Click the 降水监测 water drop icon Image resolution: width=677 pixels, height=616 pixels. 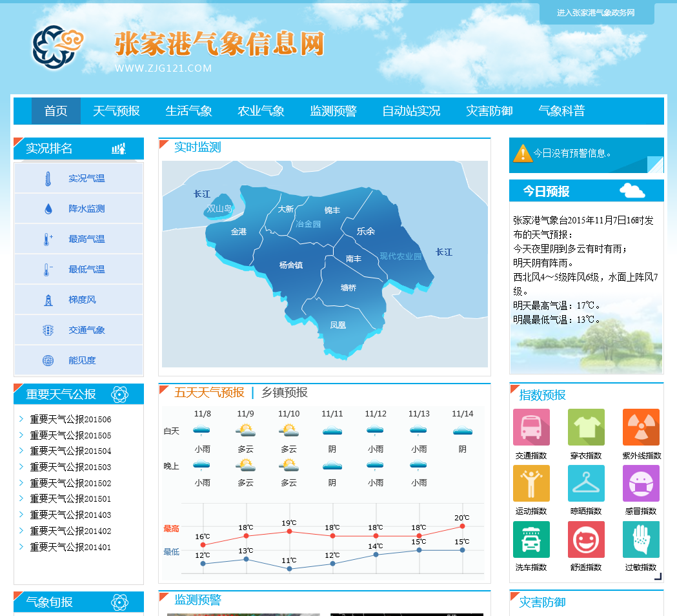(x=48, y=209)
